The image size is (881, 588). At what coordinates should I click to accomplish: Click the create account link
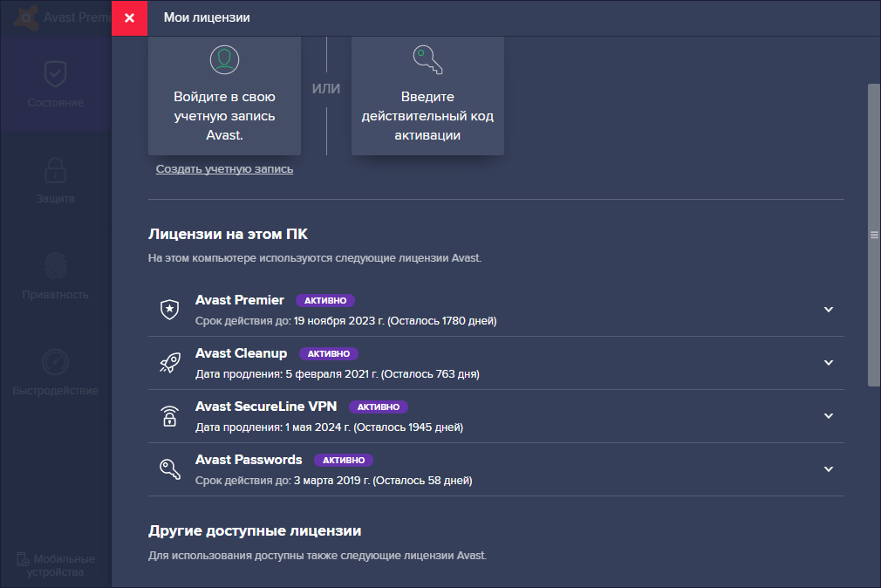[x=224, y=169]
